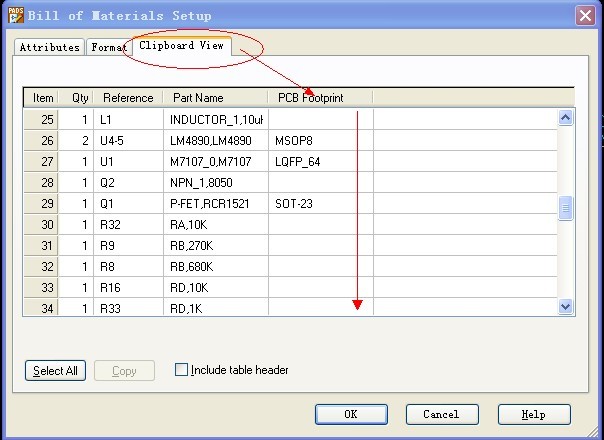The width and height of the screenshot is (604, 440).
Task: Click the PADS application icon in title bar
Action: tap(16, 15)
